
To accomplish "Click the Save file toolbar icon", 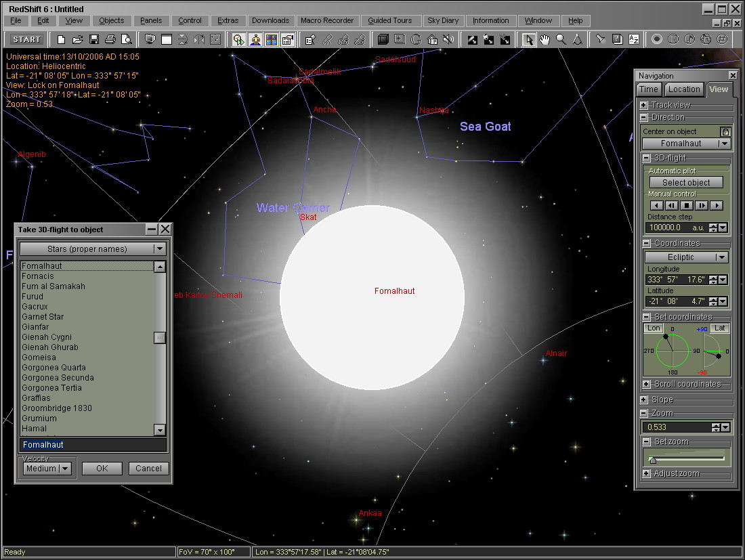I will pyautogui.click(x=94, y=39).
